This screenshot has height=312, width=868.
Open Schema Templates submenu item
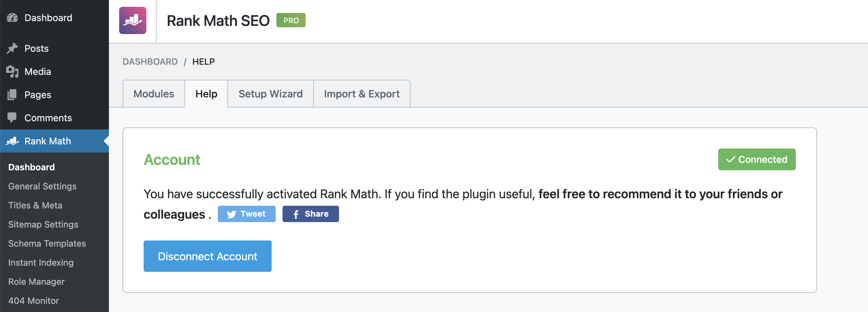point(47,244)
